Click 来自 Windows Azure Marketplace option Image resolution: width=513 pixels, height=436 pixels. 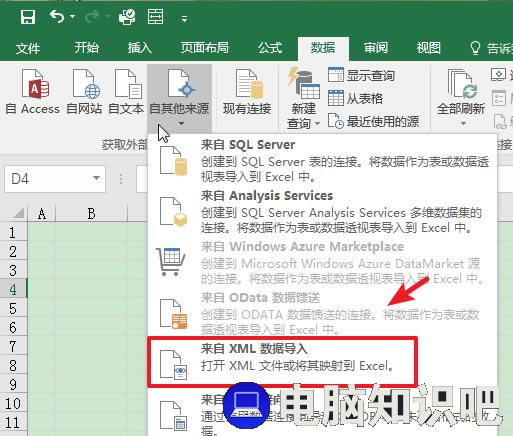coord(322,262)
